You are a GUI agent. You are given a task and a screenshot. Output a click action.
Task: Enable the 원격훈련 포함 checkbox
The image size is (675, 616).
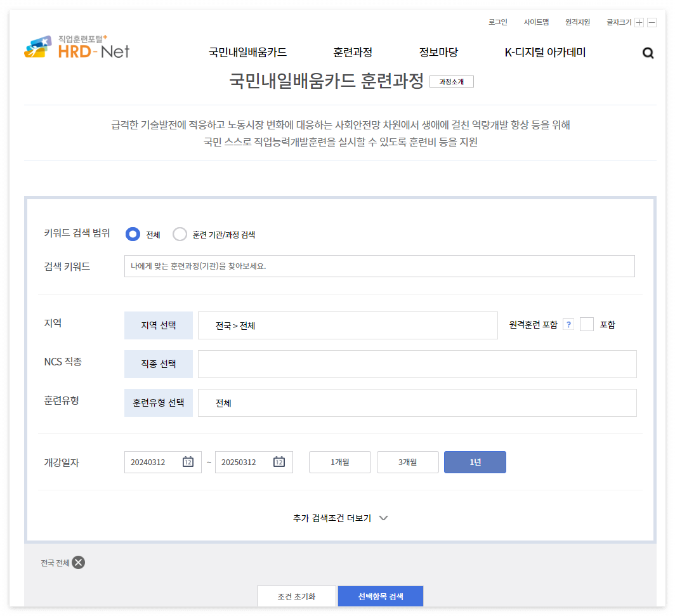[587, 324]
